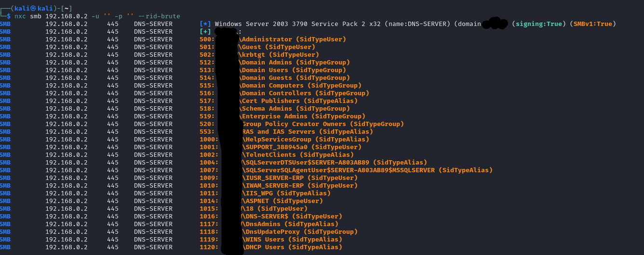Viewport: 644px width, 255px height.
Task: Click the Group Policy Creator Owners entry
Action: click(x=322, y=124)
